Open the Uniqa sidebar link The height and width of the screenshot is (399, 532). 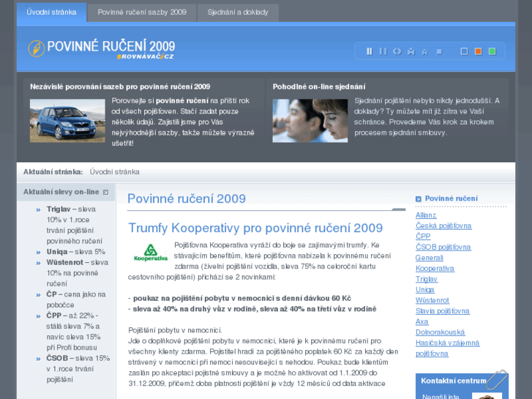click(424, 290)
